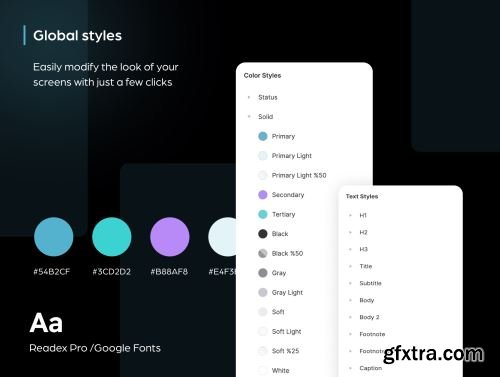Click the large #54B2CF blue circle
This screenshot has width=500, height=377.
click(x=54, y=237)
